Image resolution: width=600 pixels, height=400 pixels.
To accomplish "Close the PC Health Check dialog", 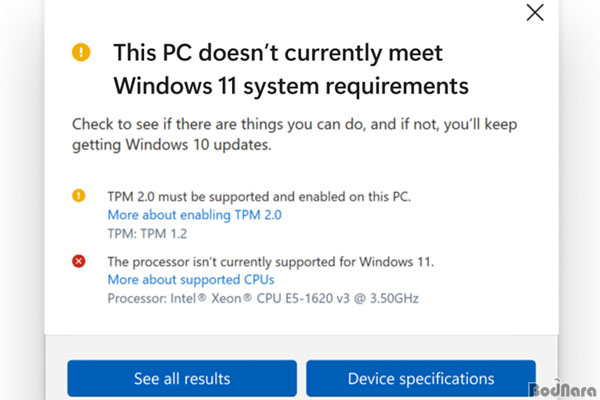I will 535,12.
